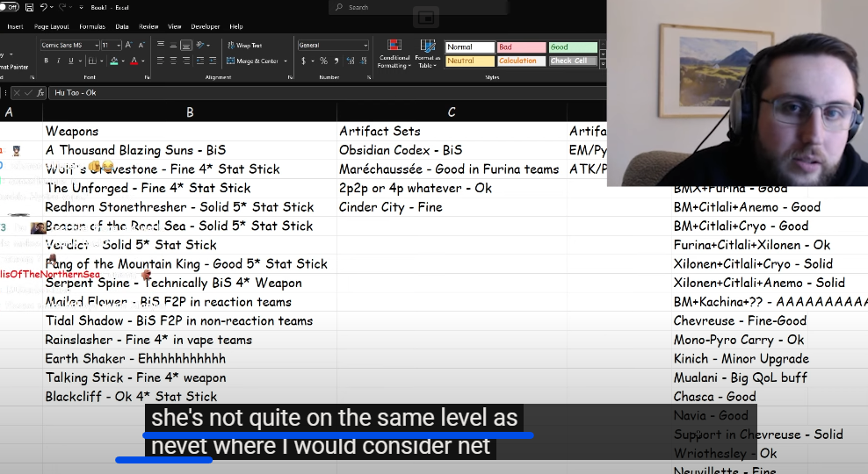Apply the Calculation cell style
Screen dimensions: 868x474
(x=521, y=61)
